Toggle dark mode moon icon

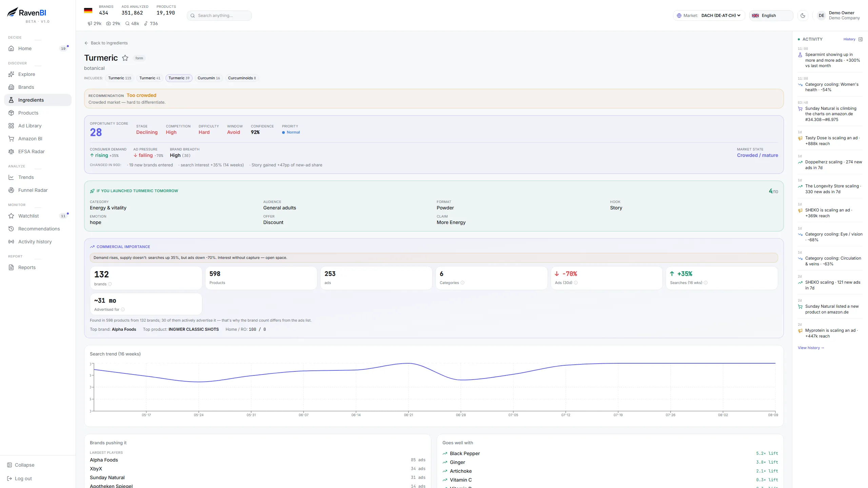tap(803, 16)
